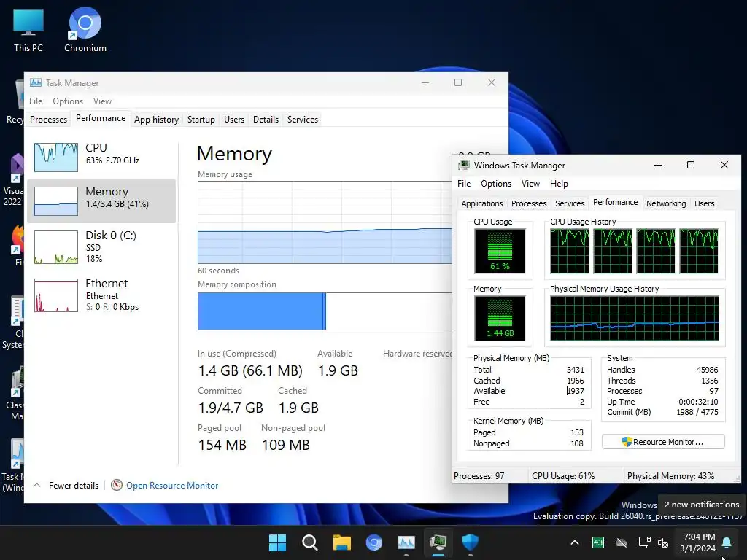The width and height of the screenshot is (747, 560).
Task: Click the Windows Task Manager title bar icon
Action: tap(463, 166)
